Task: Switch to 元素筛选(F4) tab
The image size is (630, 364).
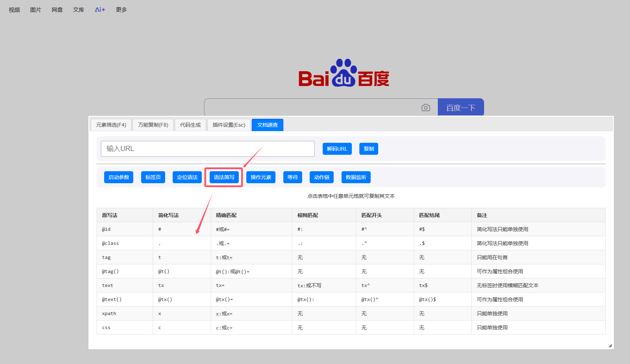Action: [111, 125]
